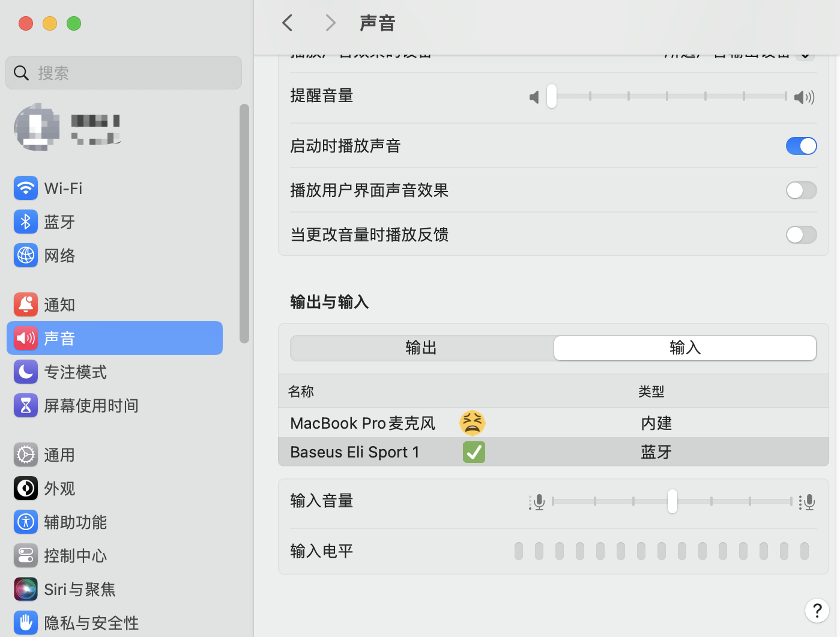The image size is (840, 637).
Task: Select the Notifications (通知) bell icon
Action: [x=25, y=305]
